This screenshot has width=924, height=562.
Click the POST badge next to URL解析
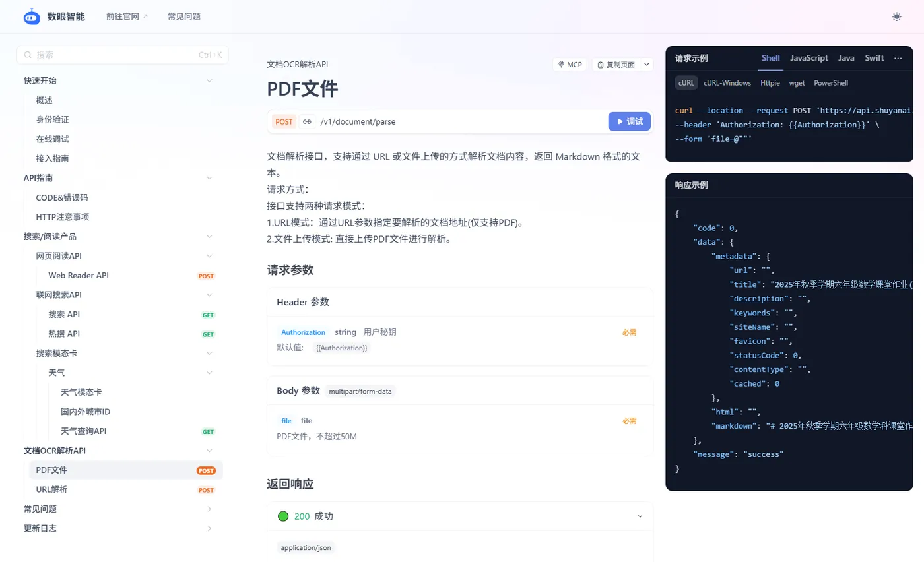click(x=206, y=490)
